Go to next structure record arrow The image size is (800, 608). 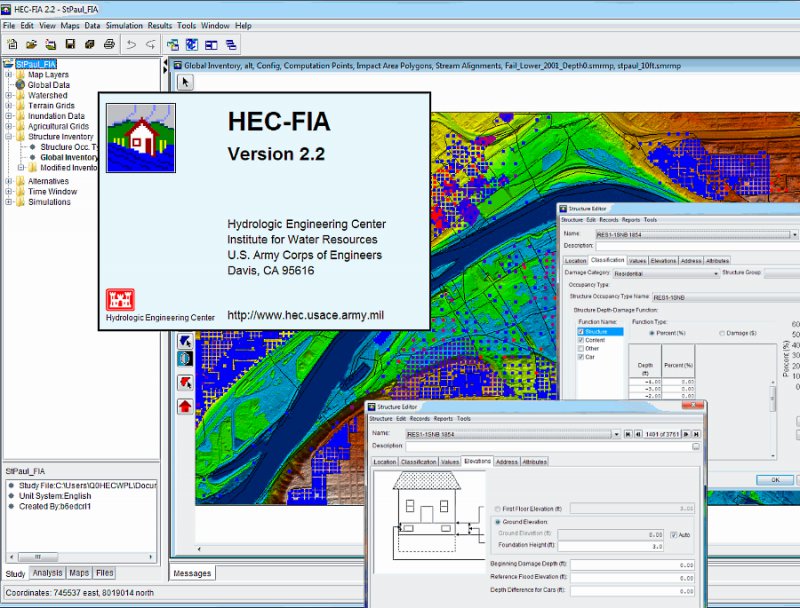[x=687, y=434]
